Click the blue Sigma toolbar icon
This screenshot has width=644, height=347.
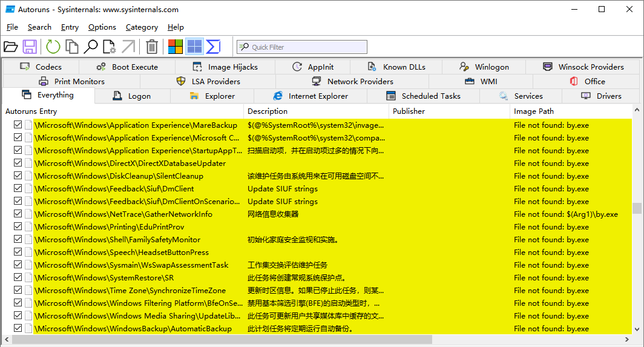point(213,47)
